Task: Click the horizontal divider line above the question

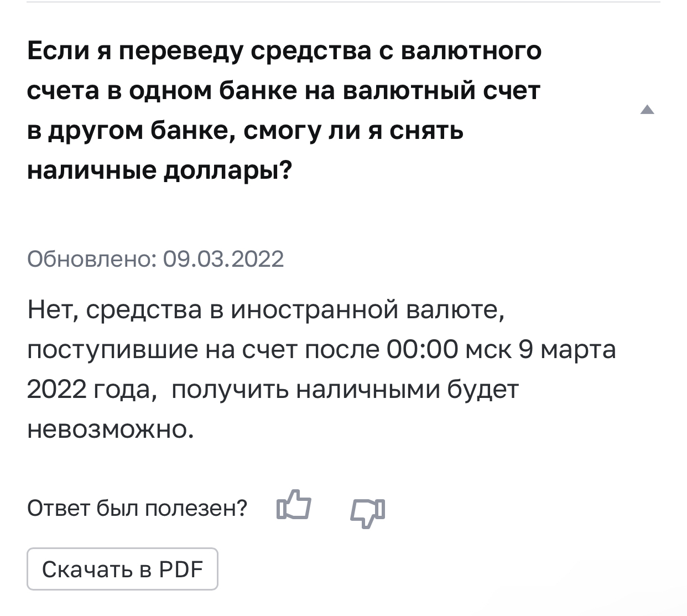Action: (343, 2)
